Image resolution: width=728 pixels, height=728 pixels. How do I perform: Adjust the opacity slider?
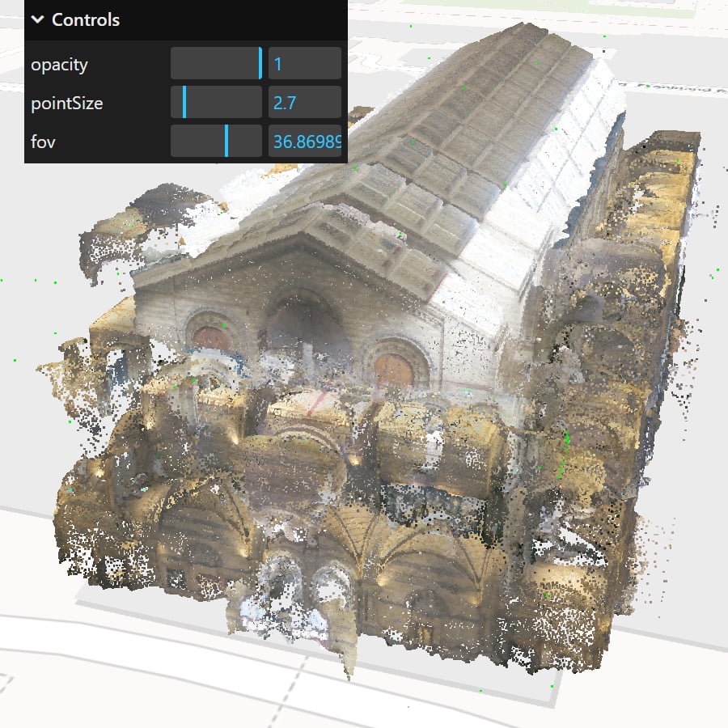pos(216,63)
